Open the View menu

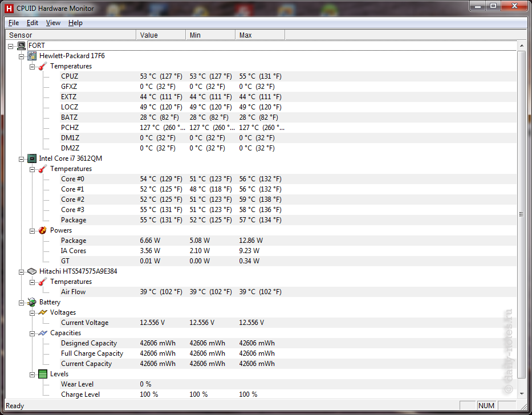[x=53, y=23]
